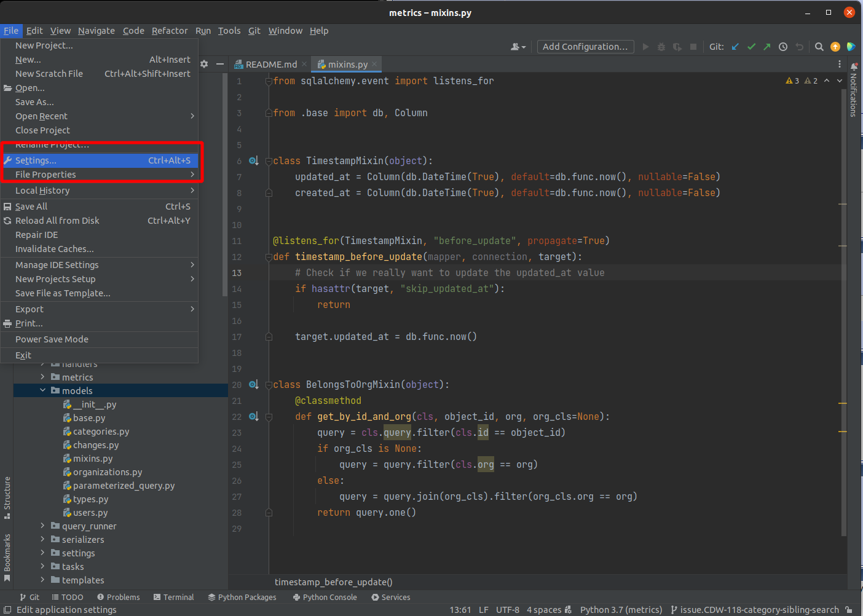Screen dimensions: 863x616
Task: Open Bookmarks side panel
Action: pyautogui.click(x=7, y=557)
